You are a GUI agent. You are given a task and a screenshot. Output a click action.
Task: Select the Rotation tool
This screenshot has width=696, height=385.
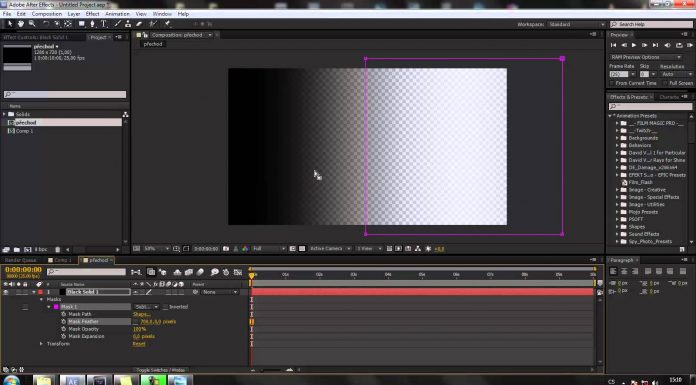[x=46, y=24]
